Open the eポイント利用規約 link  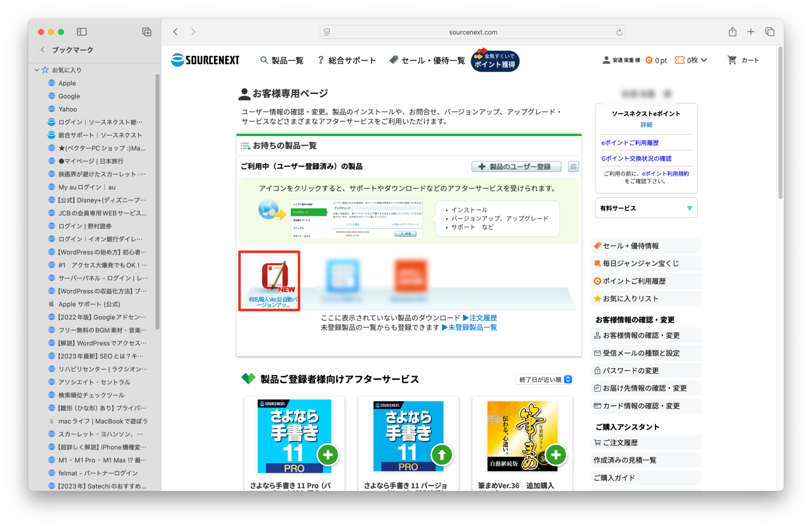666,173
